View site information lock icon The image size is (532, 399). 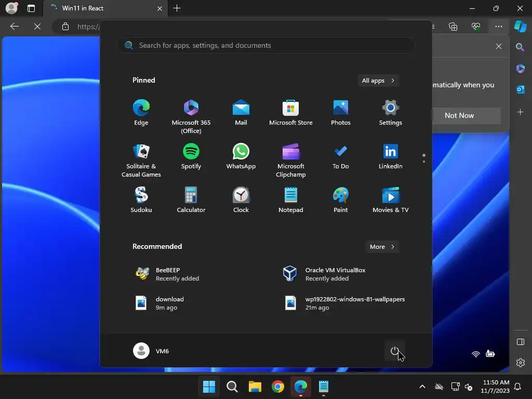click(65, 26)
